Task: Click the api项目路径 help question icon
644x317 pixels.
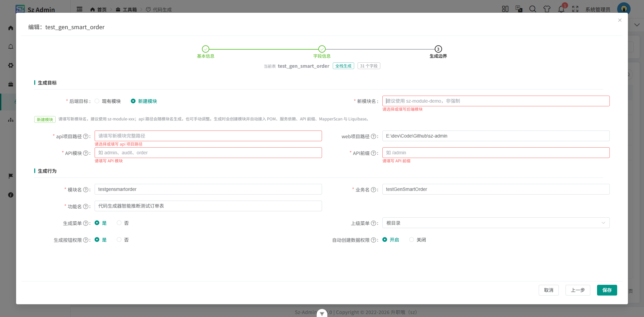Action: coord(86,136)
